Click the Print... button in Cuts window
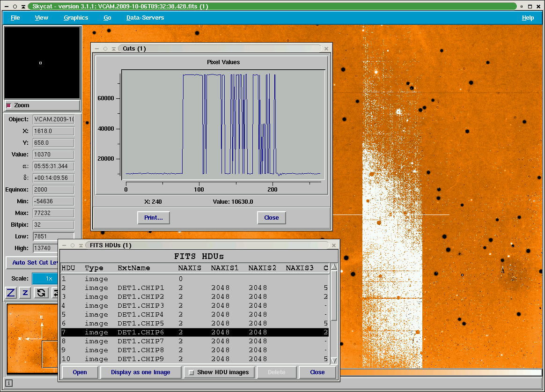This screenshot has width=545, height=392. [x=153, y=218]
